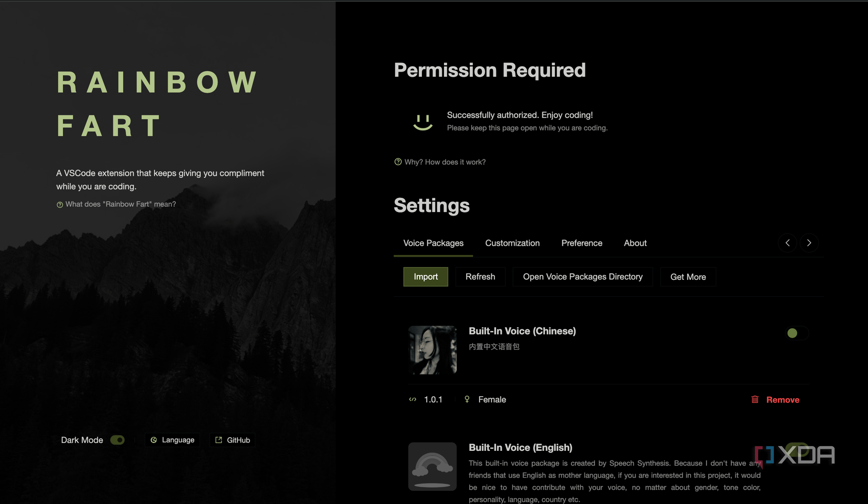The image size is (868, 504).
Task: Click the smiley face authorization icon
Action: click(422, 122)
